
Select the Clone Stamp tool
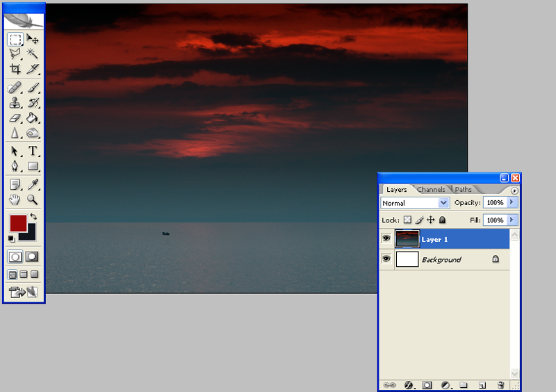tap(15, 103)
